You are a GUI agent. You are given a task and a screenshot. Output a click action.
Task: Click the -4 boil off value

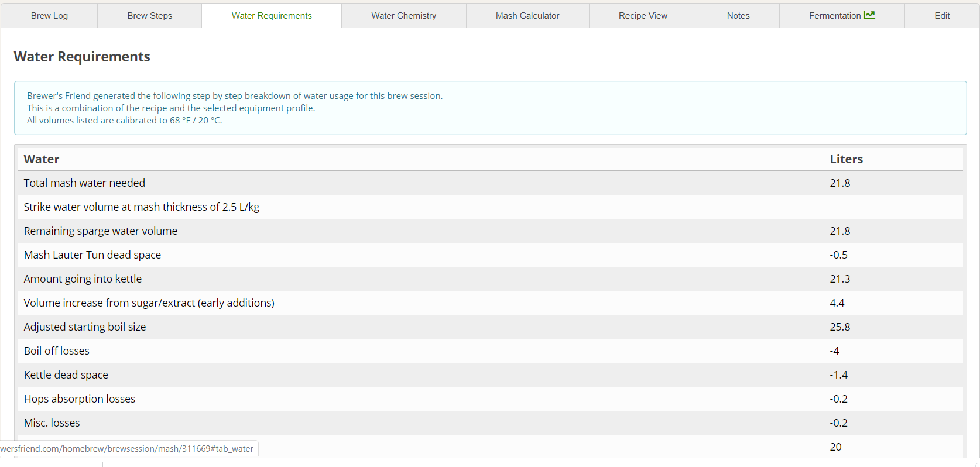[835, 351]
